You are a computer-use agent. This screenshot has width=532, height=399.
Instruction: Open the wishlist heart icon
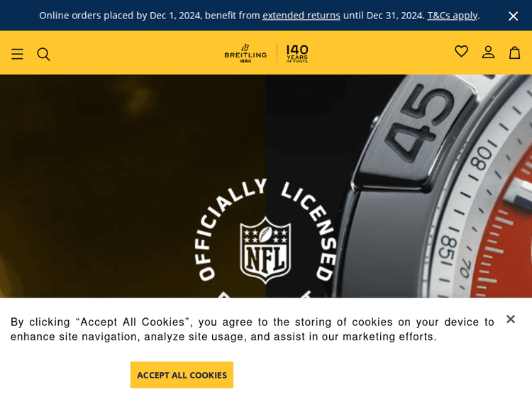(x=461, y=52)
